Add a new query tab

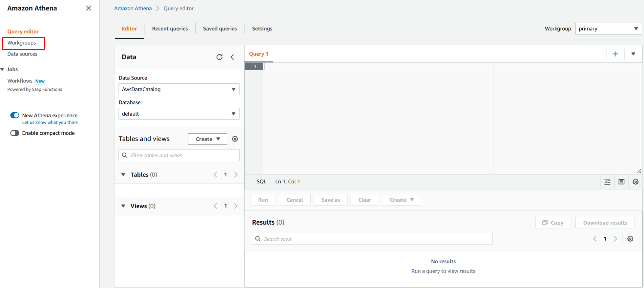(615, 54)
